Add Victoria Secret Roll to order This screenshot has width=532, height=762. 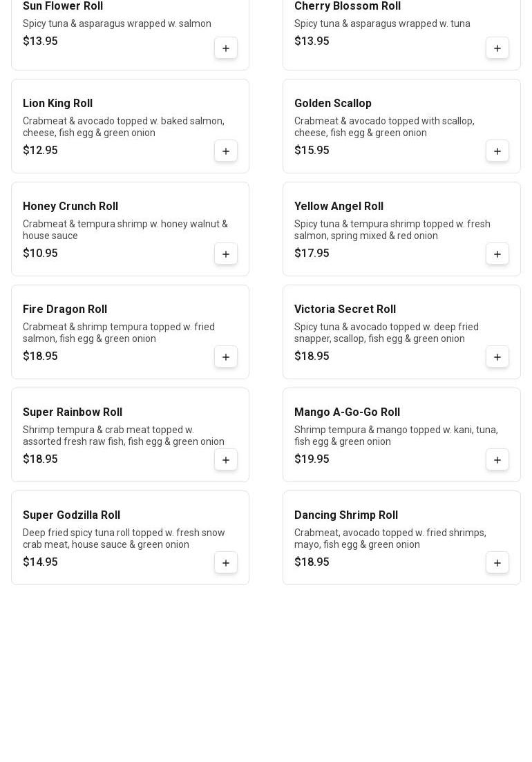(x=497, y=357)
